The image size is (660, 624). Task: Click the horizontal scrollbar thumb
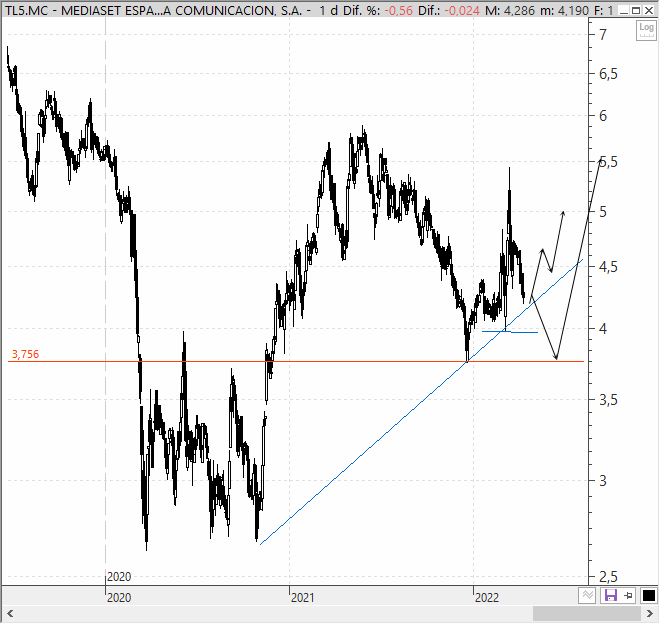[x=587, y=614]
